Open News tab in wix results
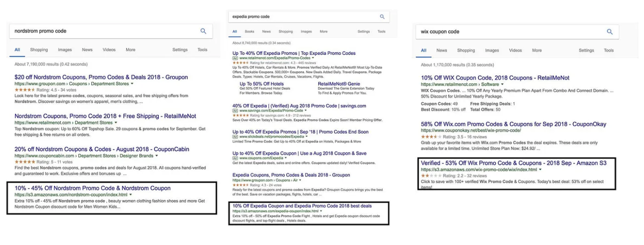Image resolution: width=644 pixels, height=245 pixels. click(442, 51)
